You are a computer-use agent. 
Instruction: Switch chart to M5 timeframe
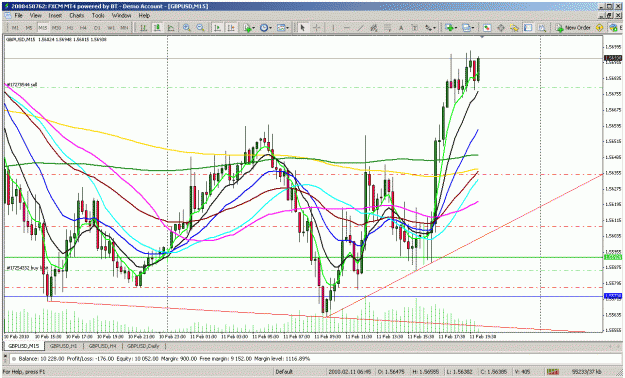click(x=29, y=28)
